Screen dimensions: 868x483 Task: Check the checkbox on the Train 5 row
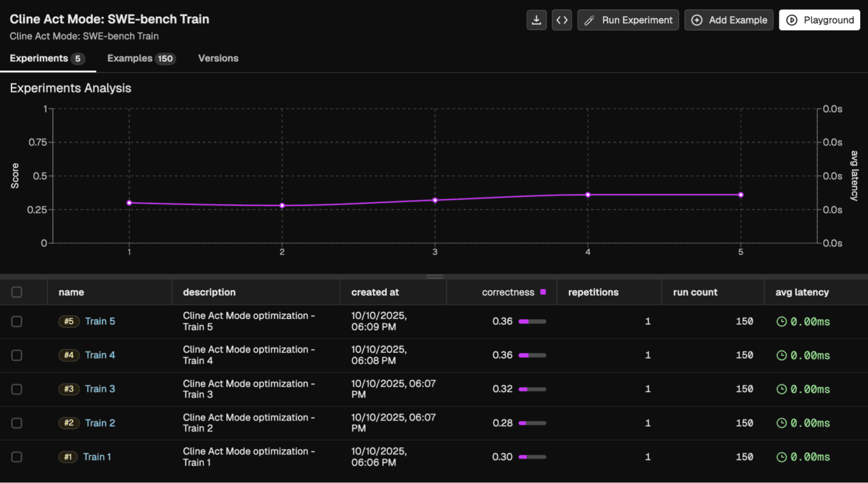(16, 321)
